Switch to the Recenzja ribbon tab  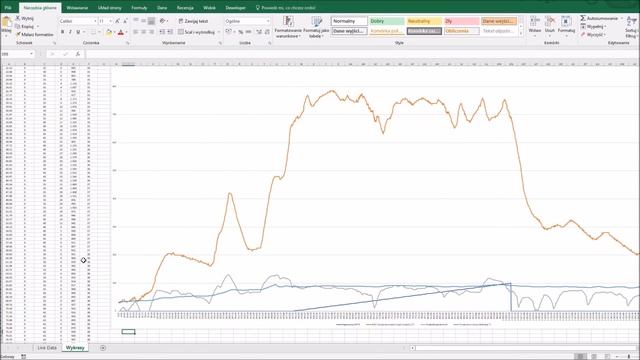pos(185,8)
